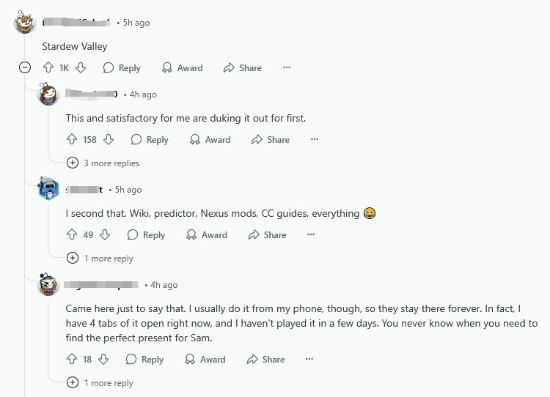Upvote the comment with 49 votes

point(72,235)
